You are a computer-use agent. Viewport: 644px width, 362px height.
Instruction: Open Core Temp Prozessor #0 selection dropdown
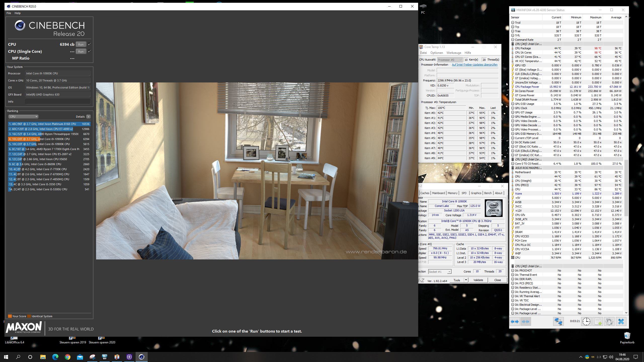coord(450,60)
